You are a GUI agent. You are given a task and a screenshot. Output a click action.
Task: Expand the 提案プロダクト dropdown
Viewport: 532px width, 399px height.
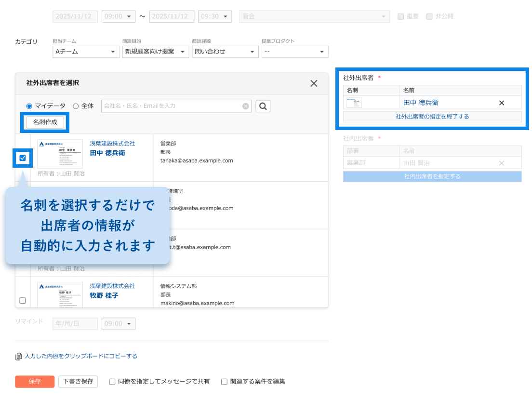[294, 52]
